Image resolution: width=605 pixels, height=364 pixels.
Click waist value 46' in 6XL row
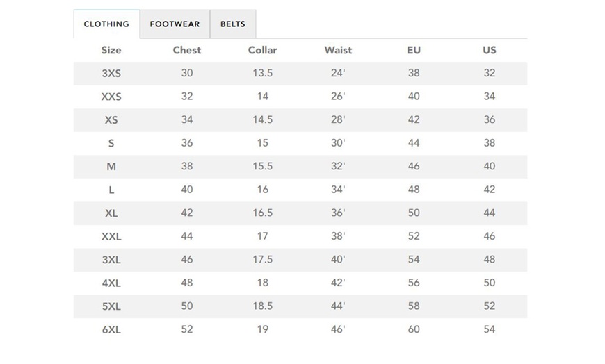tap(338, 329)
